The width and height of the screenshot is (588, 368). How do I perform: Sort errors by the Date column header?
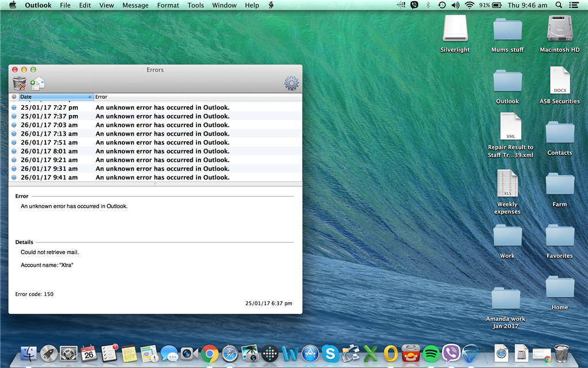(x=56, y=97)
